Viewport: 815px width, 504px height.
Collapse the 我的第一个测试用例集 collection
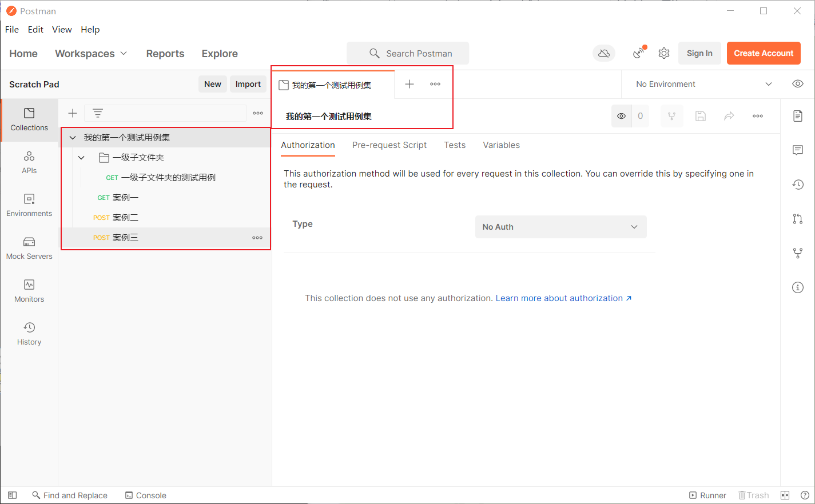(73, 138)
